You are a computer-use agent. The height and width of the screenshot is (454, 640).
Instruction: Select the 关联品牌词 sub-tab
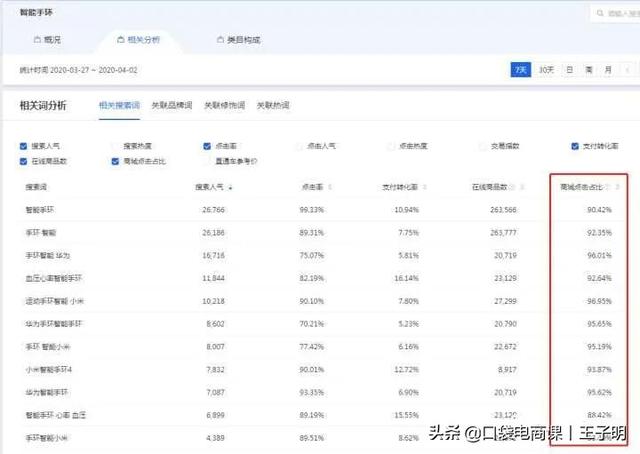point(172,105)
